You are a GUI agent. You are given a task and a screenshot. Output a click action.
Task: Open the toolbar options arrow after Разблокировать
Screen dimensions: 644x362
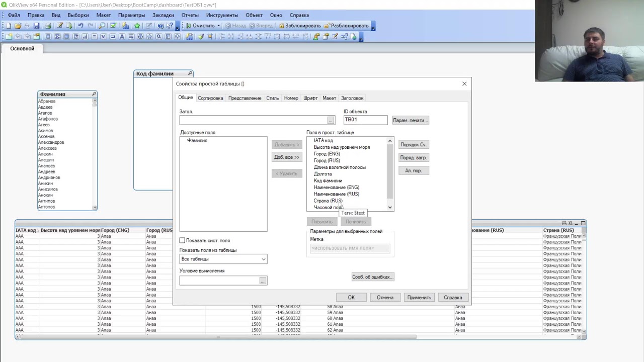click(373, 26)
